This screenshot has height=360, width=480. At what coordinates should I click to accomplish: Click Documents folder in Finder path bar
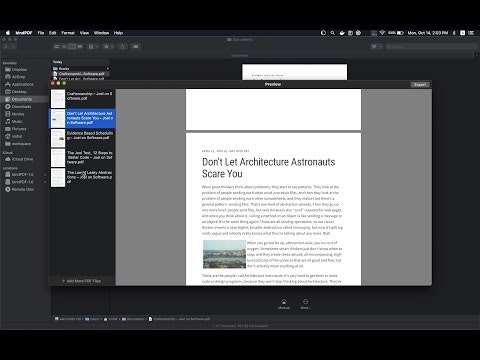pyautogui.click(x=133, y=319)
